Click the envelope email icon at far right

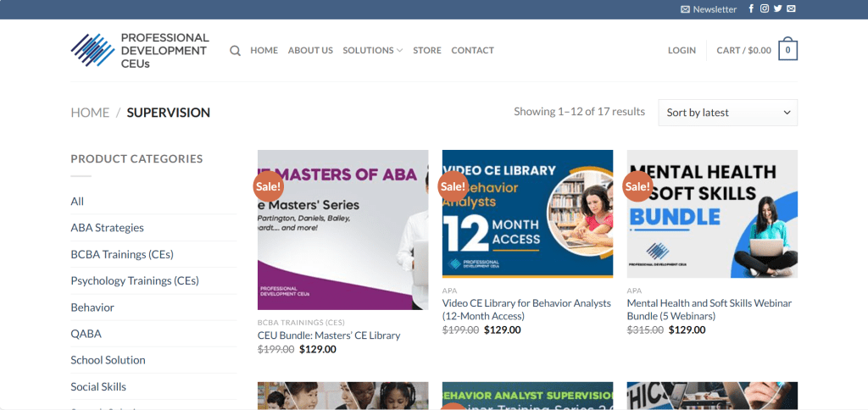point(791,9)
